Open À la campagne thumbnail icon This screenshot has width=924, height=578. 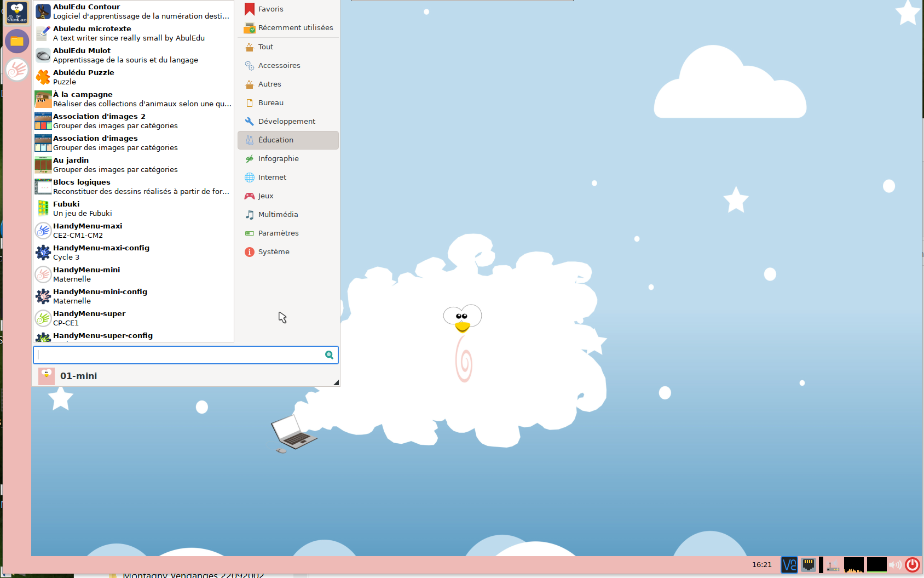point(43,99)
